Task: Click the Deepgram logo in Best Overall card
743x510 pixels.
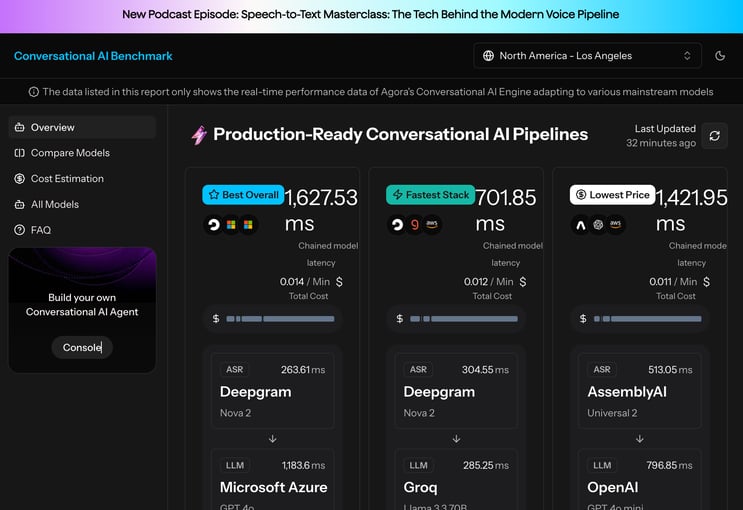Action: 214,225
